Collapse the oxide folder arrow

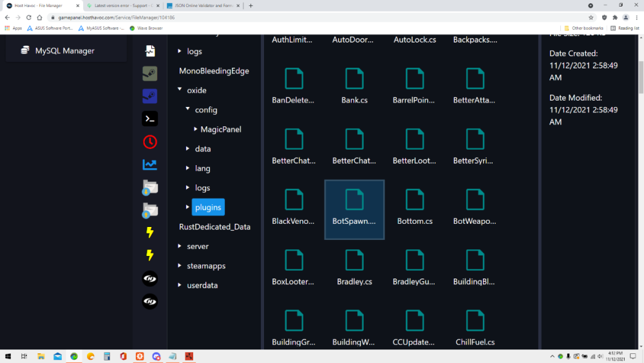(x=180, y=90)
